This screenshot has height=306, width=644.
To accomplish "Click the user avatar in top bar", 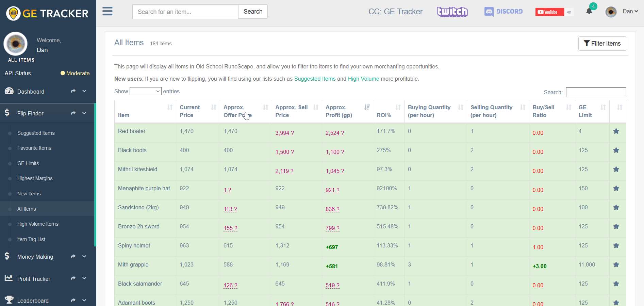I will coord(611,12).
